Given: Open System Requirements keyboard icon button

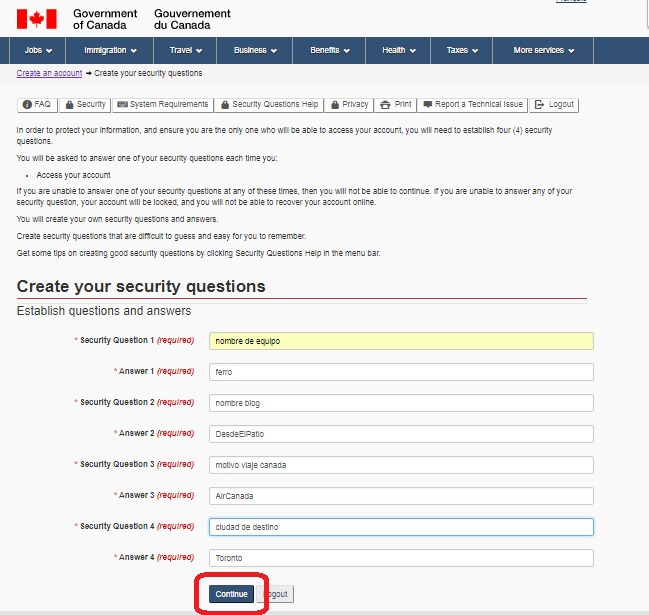Looking at the screenshot, I should (x=123, y=104).
